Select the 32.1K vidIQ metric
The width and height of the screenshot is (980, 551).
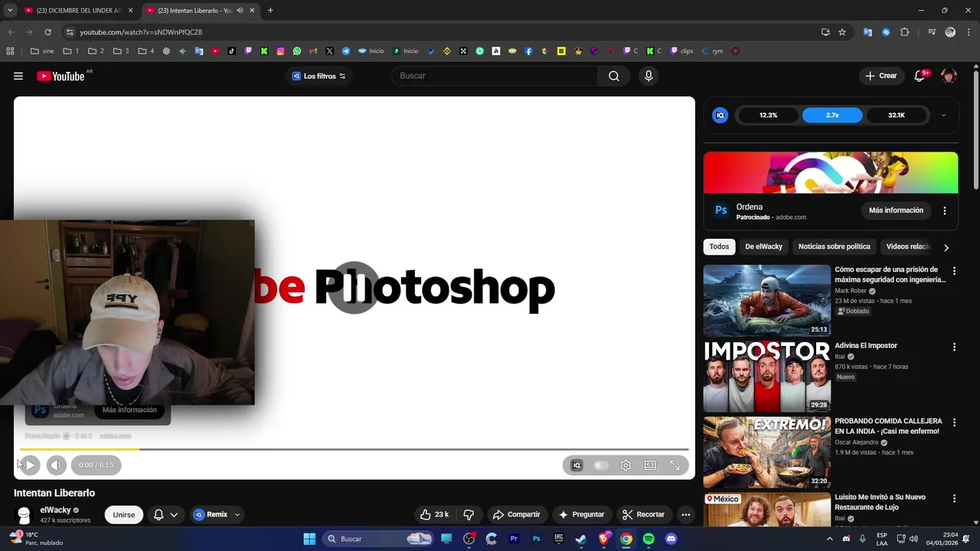[x=897, y=116]
